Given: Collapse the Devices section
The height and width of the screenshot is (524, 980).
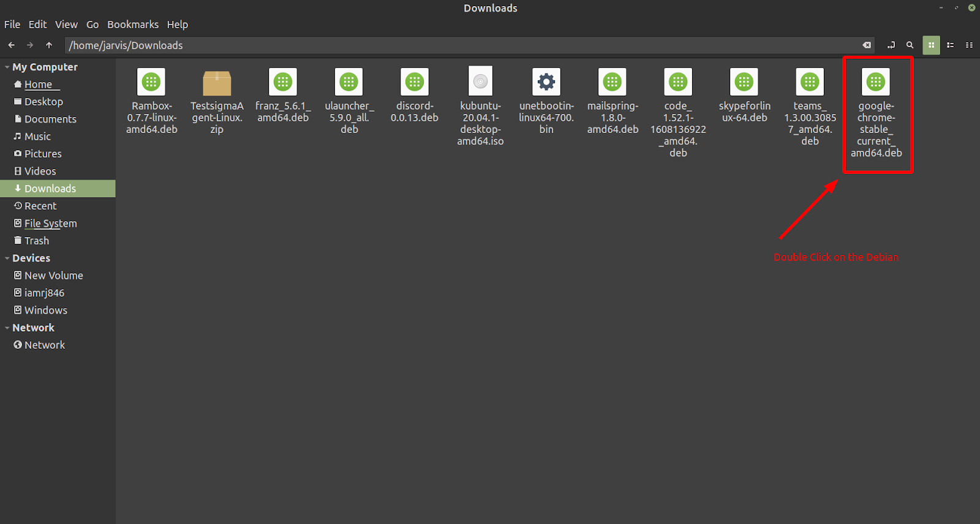Looking at the screenshot, I should coord(7,259).
